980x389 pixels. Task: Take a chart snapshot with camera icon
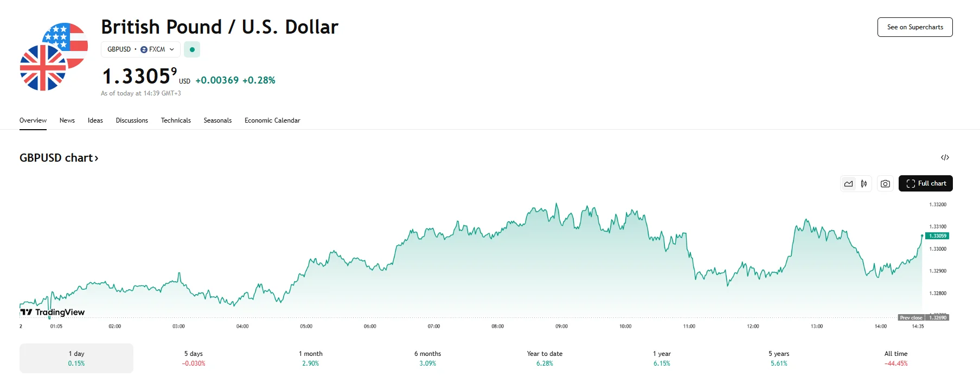tap(885, 184)
